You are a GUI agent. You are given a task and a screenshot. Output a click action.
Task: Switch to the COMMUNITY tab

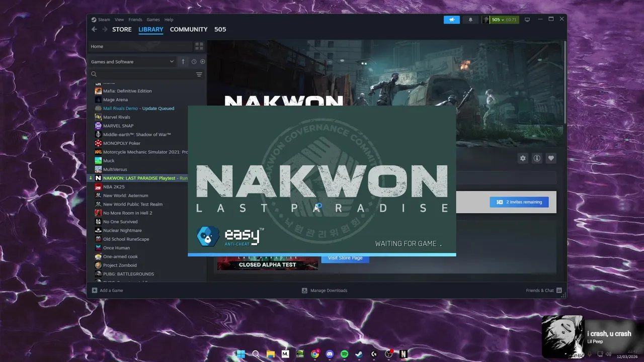[189, 29]
